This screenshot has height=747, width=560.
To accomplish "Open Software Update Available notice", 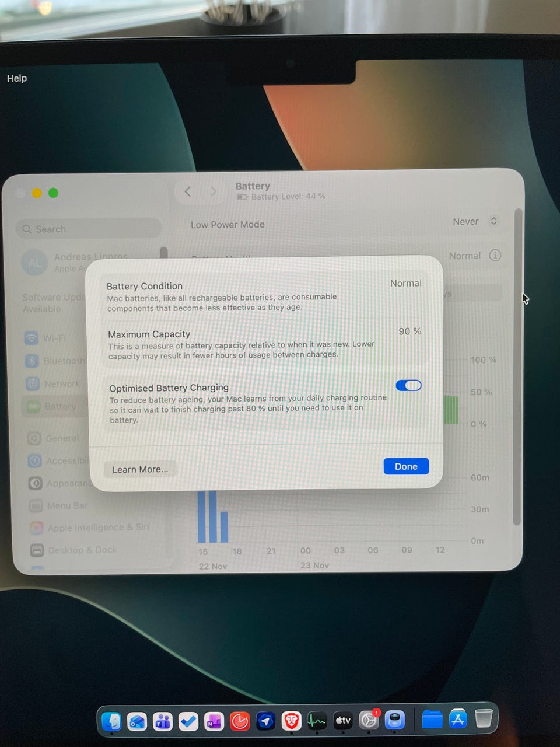I will pos(54,303).
